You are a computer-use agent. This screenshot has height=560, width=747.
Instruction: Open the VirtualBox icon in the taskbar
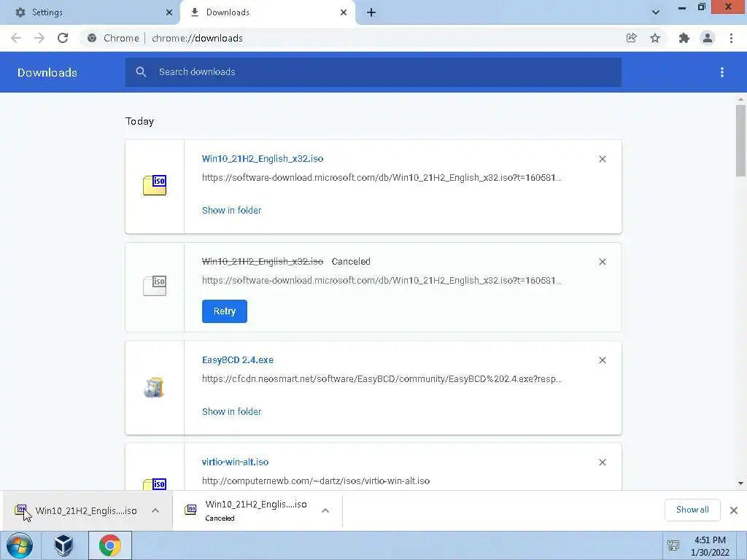pyautogui.click(x=63, y=545)
